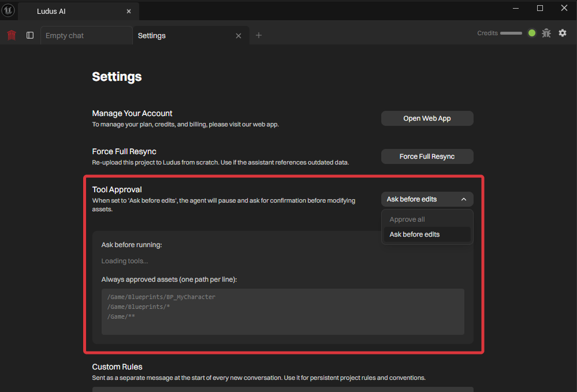Close the Ludus AI window tab
Screen dimensions: 577x392
click(129, 12)
